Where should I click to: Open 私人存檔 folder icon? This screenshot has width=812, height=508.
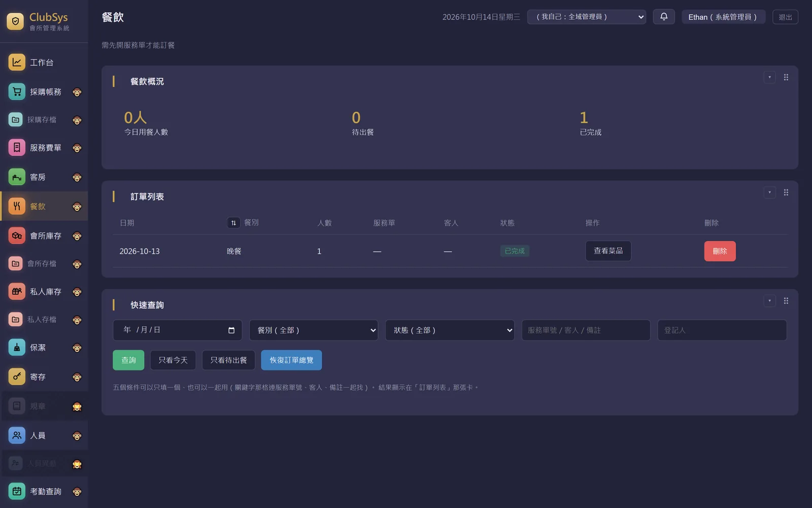pyautogui.click(x=16, y=319)
